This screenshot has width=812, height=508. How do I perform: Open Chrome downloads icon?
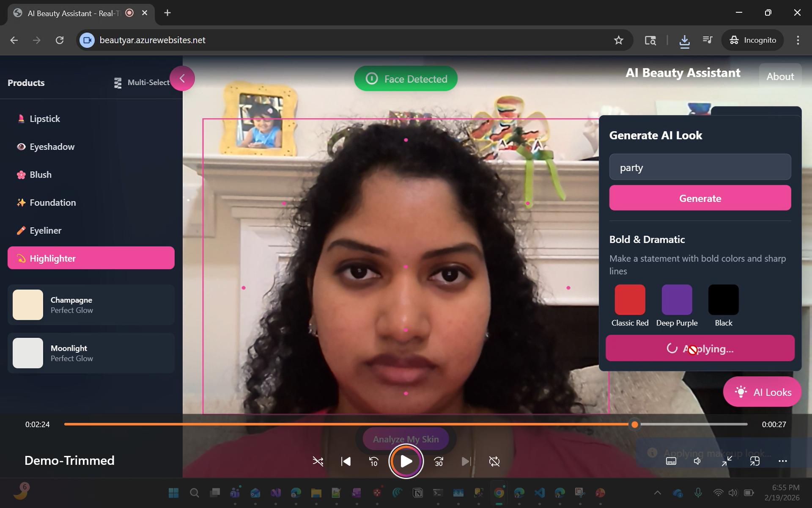pos(684,40)
